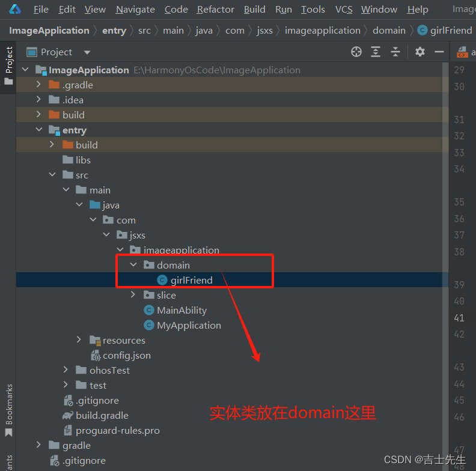Click the editor tab file icon
The height and width of the screenshot is (471, 476).
tap(462, 52)
